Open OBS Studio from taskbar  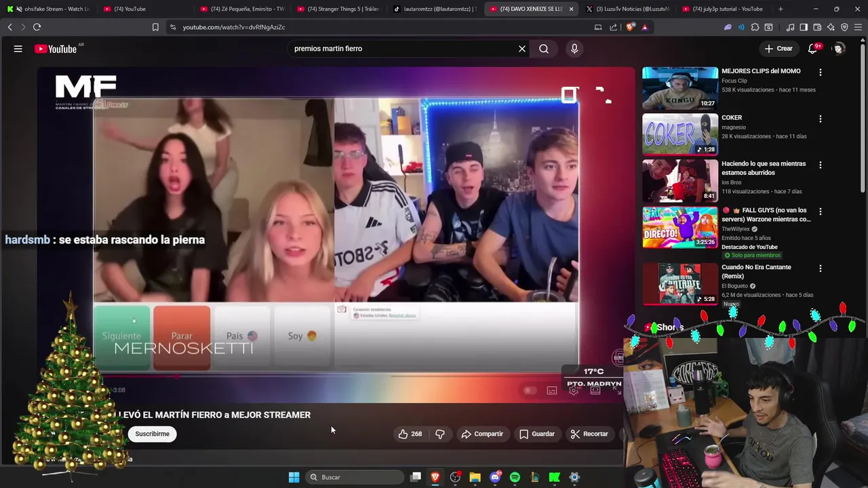[x=455, y=477]
